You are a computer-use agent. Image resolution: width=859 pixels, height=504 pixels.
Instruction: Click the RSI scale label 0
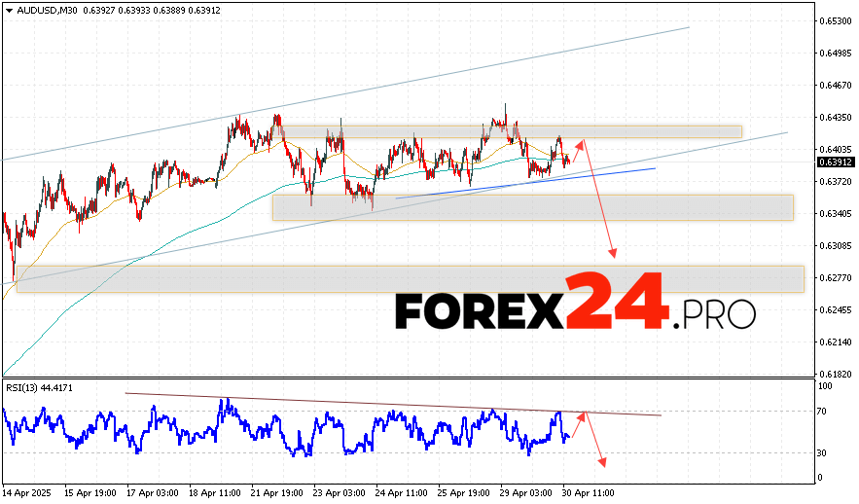coord(820,478)
